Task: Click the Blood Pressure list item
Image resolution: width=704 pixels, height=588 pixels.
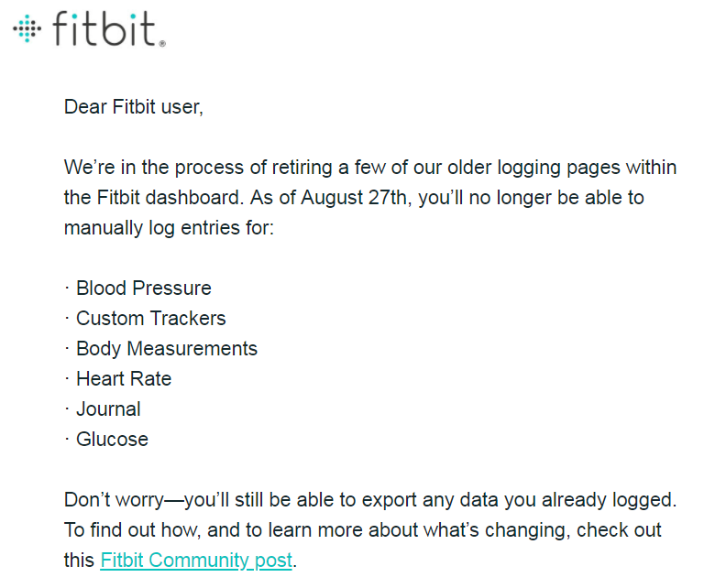Action: [x=143, y=288]
